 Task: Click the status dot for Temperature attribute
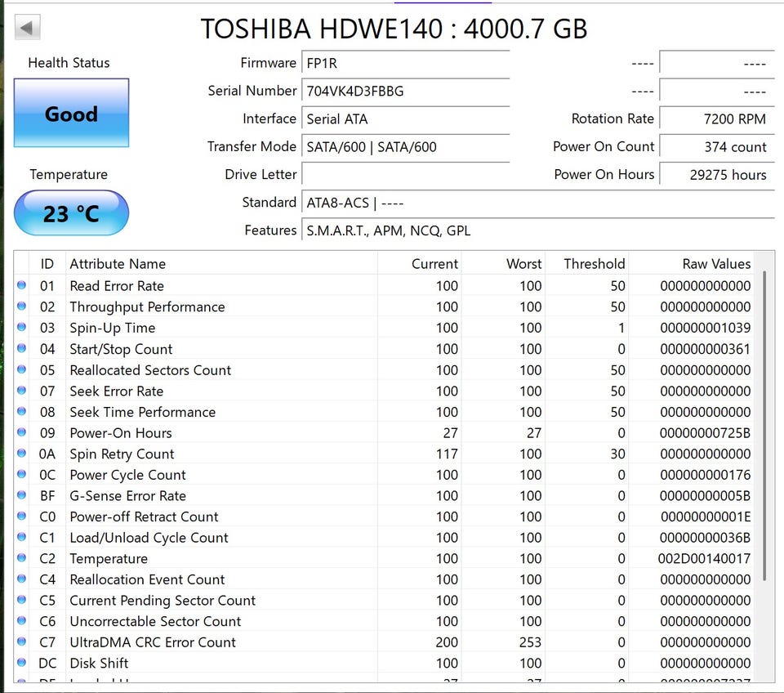click(x=21, y=559)
